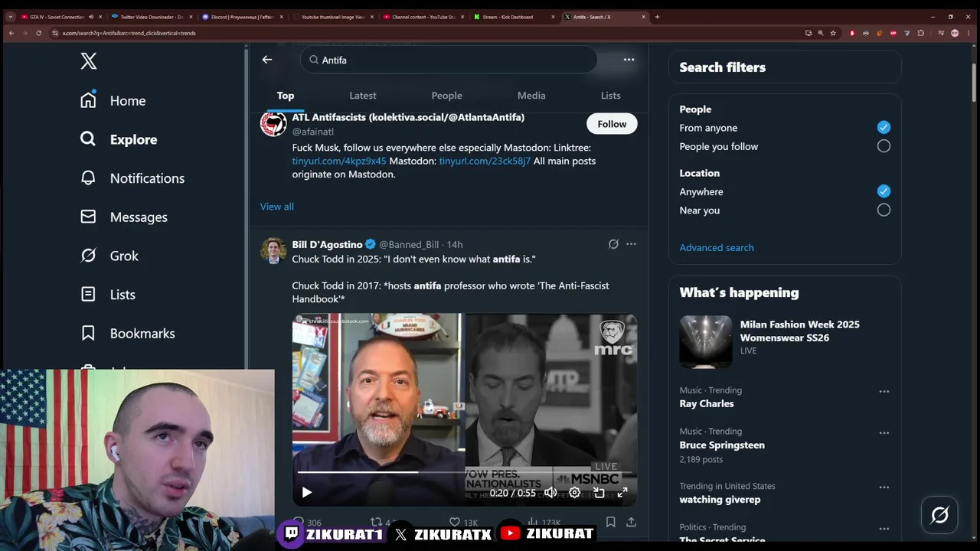Open the floating Grok button
980x551 pixels.
tap(939, 515)
